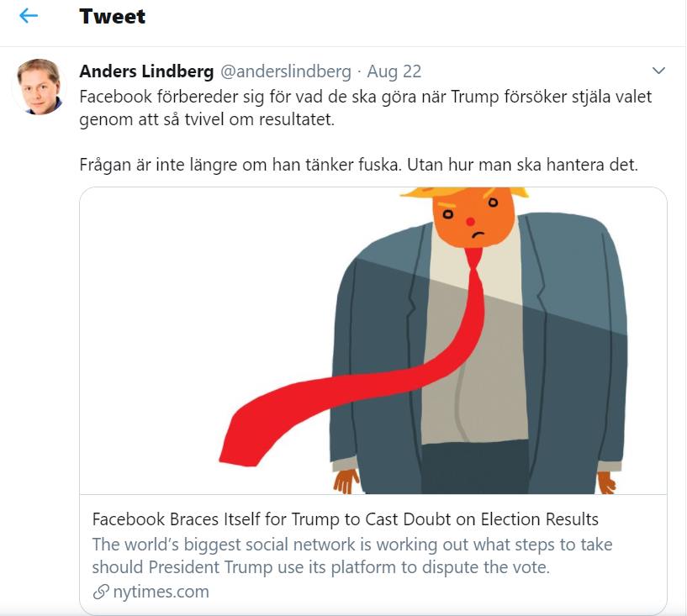Click the chain link icon beside nytimes.com

[x=101, y=592]
